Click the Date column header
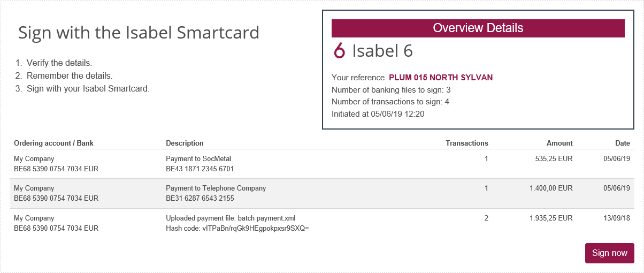Image resolution: width=644 pixels, height=273 pixels. click(x=623, y=143)
